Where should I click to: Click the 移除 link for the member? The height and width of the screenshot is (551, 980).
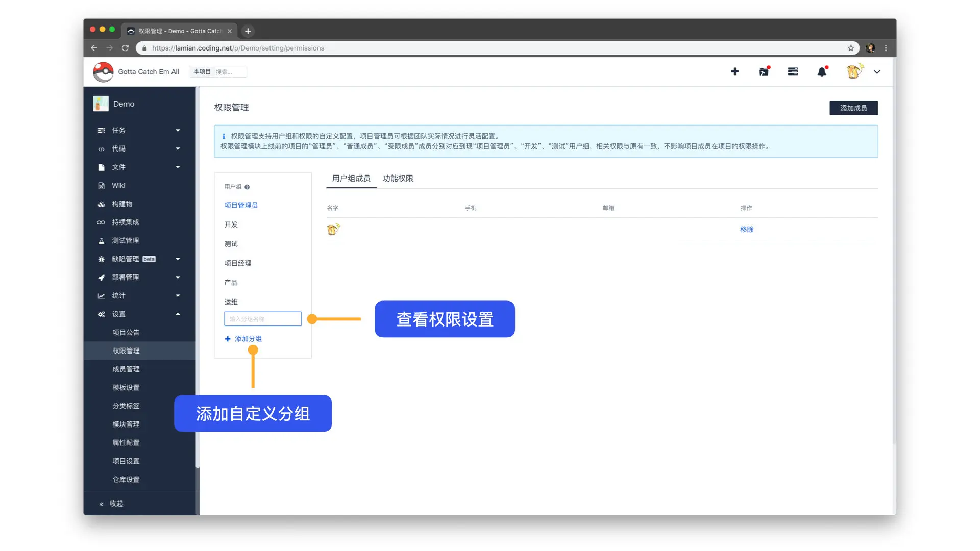[x=747, y=230]
